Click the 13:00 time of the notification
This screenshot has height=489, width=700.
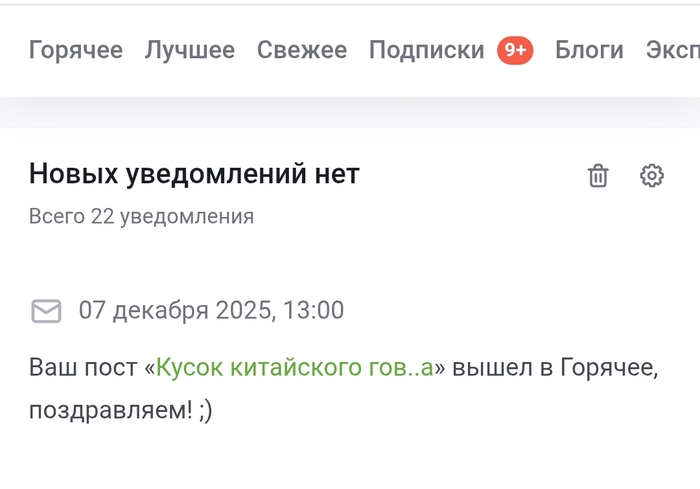click(313, 311)
